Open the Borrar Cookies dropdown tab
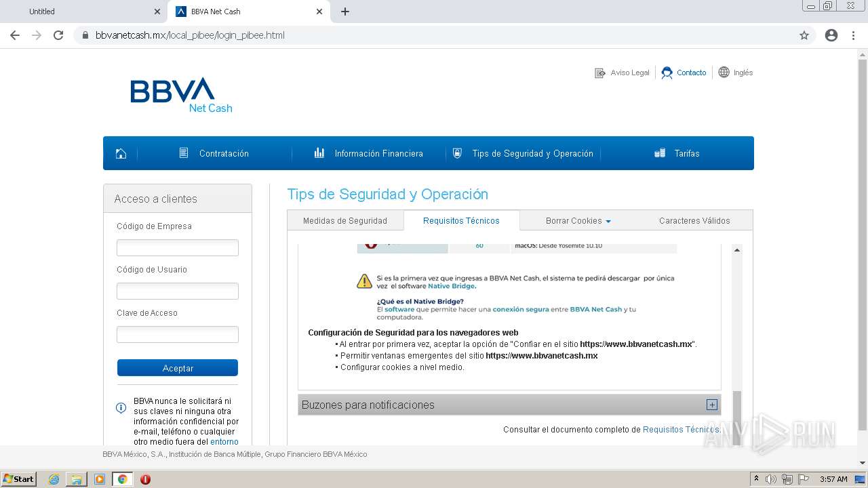 (x=578, y=221)
